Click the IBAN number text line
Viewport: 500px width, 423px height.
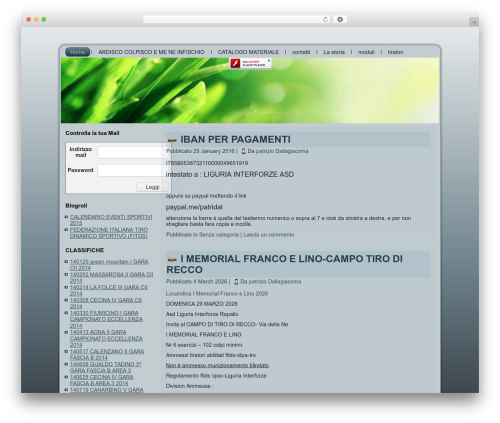(x=207, y=163)
